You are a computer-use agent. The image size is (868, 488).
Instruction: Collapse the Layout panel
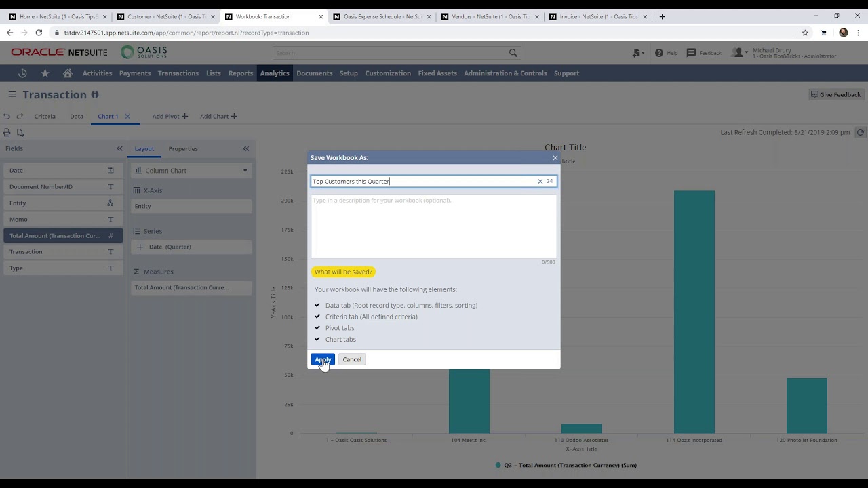tap(246, 148)
